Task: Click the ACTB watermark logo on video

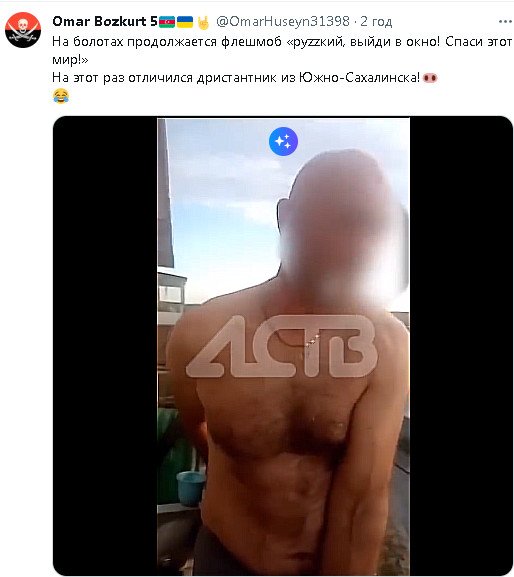Action: (282, 346)
